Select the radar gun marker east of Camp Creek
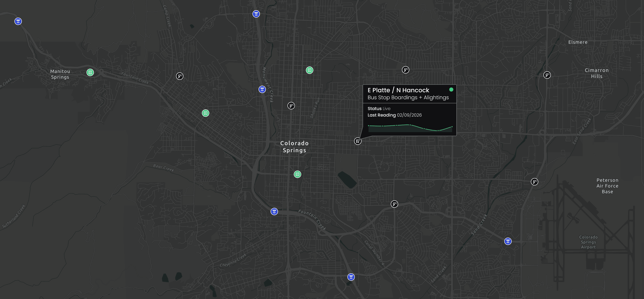 [180, 76]
